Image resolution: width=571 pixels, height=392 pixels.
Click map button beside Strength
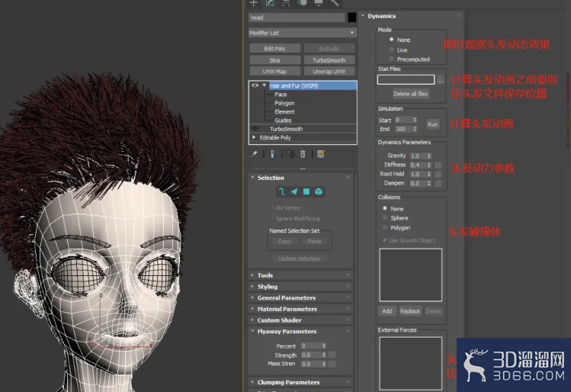point(332,355)
